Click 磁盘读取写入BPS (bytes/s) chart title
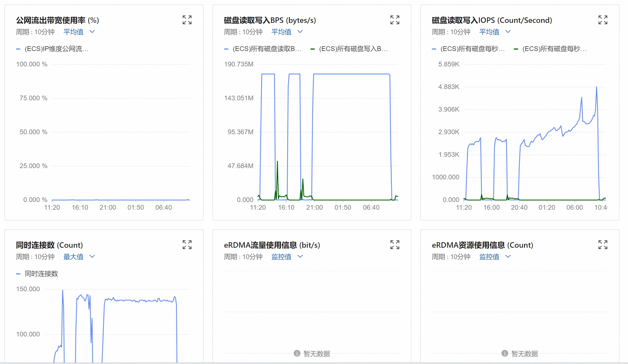 coord(270,20)
